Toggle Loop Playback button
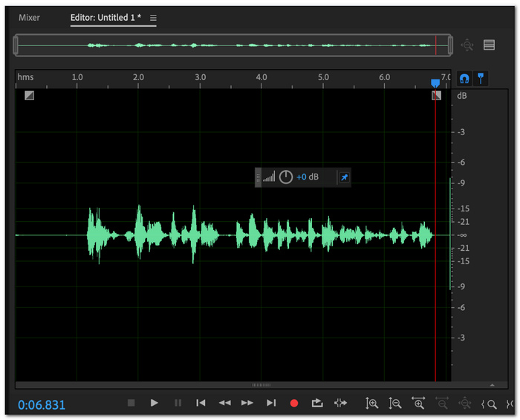This screenshot has height=420, width=520. [x=317, y=403]
